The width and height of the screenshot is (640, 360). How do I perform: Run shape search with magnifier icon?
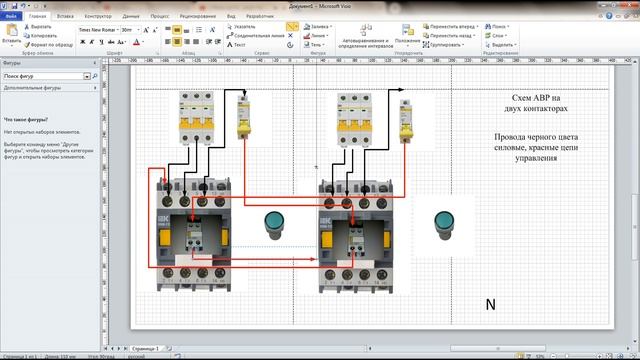pyautogui.click(x=95, y=76)
